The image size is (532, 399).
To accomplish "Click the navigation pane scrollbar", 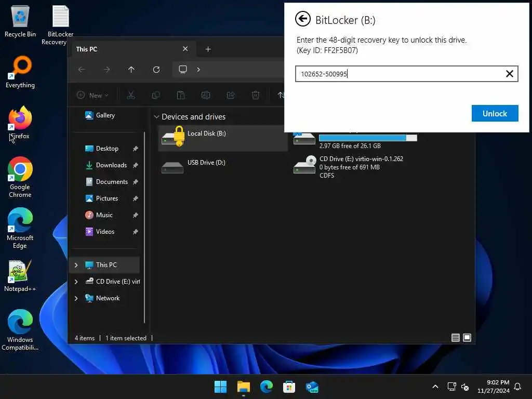I will (144, 228).
